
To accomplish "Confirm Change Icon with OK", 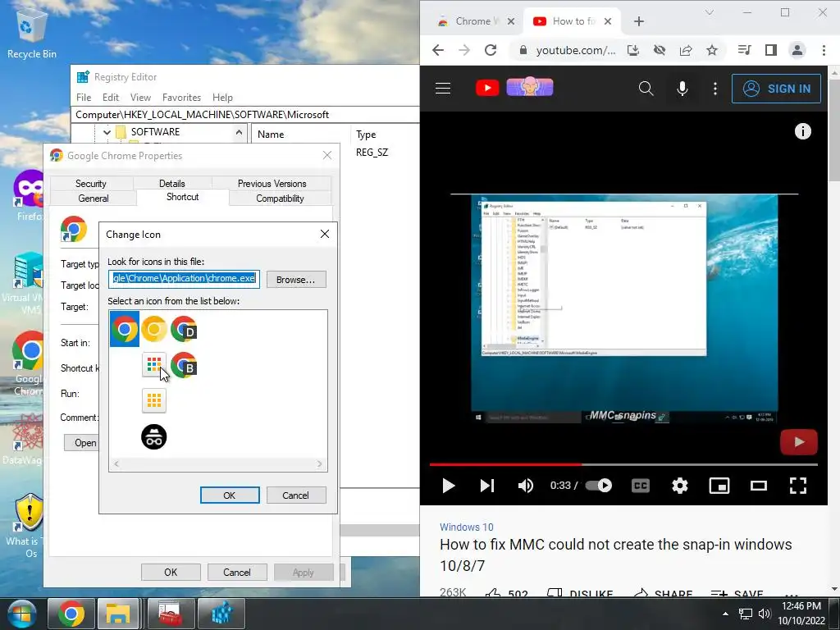I will [230, 495].
